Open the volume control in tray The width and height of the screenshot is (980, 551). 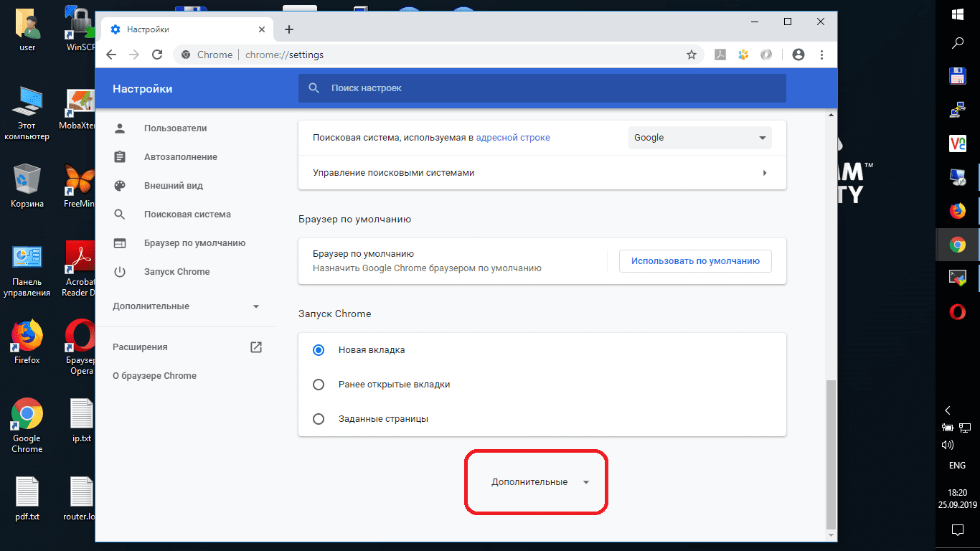[x=948, y=445]
